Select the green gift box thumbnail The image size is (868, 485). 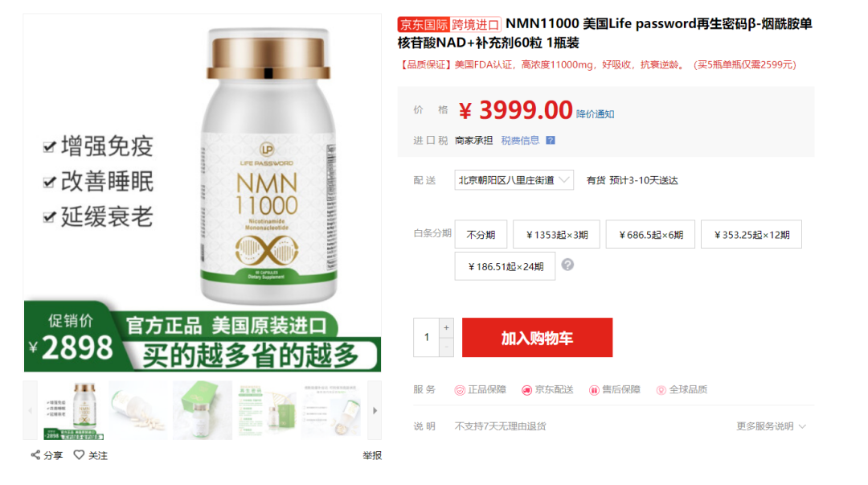click(x=203, y=411)
